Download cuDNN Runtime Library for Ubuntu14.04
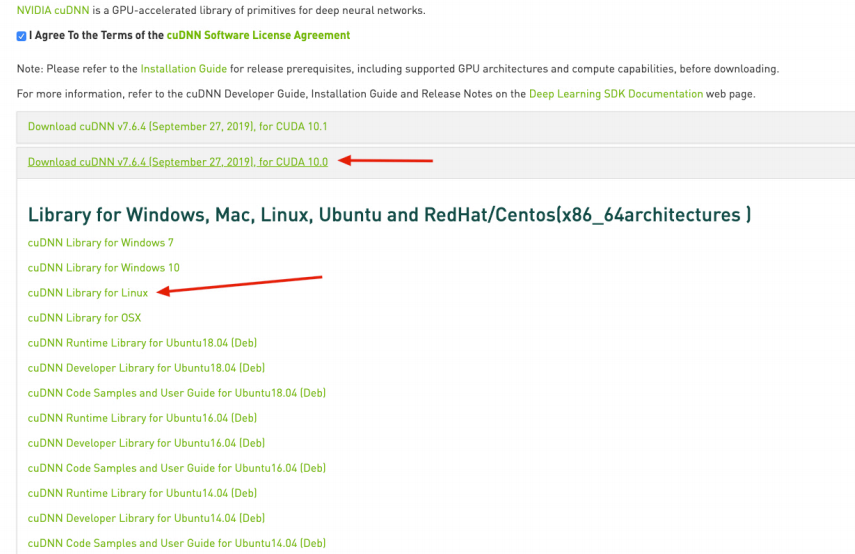855x554 pixels. coord(142,493)
